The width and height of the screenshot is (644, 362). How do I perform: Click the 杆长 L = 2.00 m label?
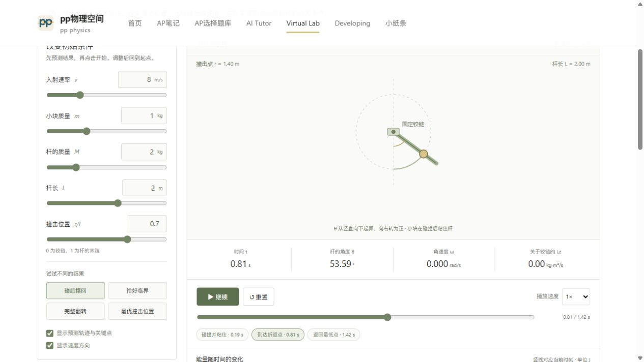coord(571,64)
